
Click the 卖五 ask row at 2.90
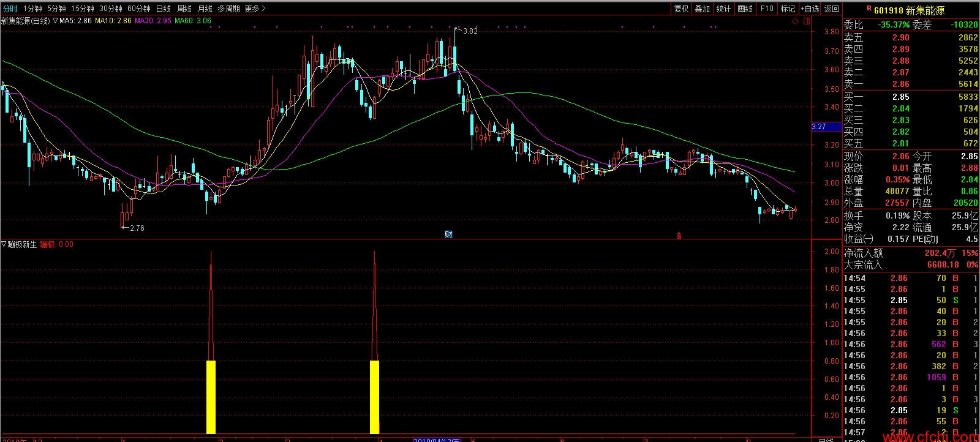[x=911, y=37]
